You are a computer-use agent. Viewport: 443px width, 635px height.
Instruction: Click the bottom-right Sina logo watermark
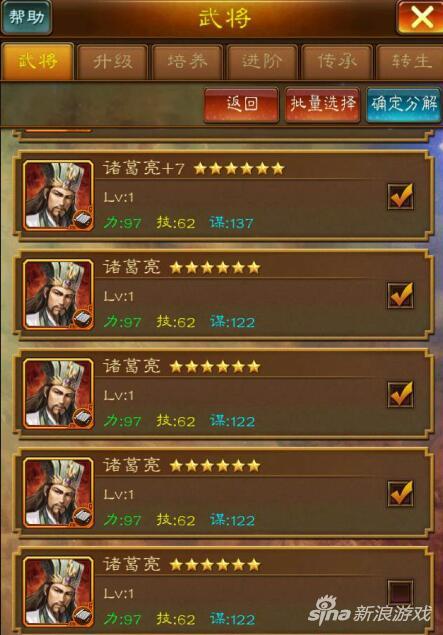[x=369, y=610]
